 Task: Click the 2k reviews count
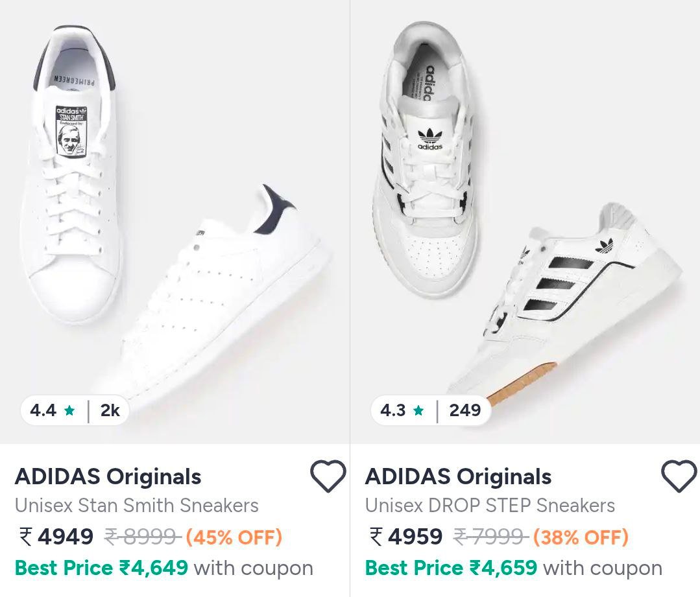click(110, 410)
